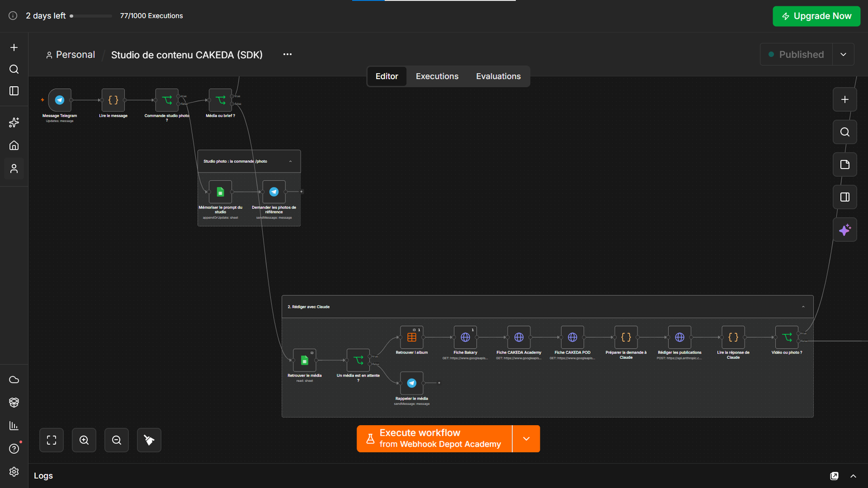
Task: Open canvas search nodes button
Action: (845, 132)
